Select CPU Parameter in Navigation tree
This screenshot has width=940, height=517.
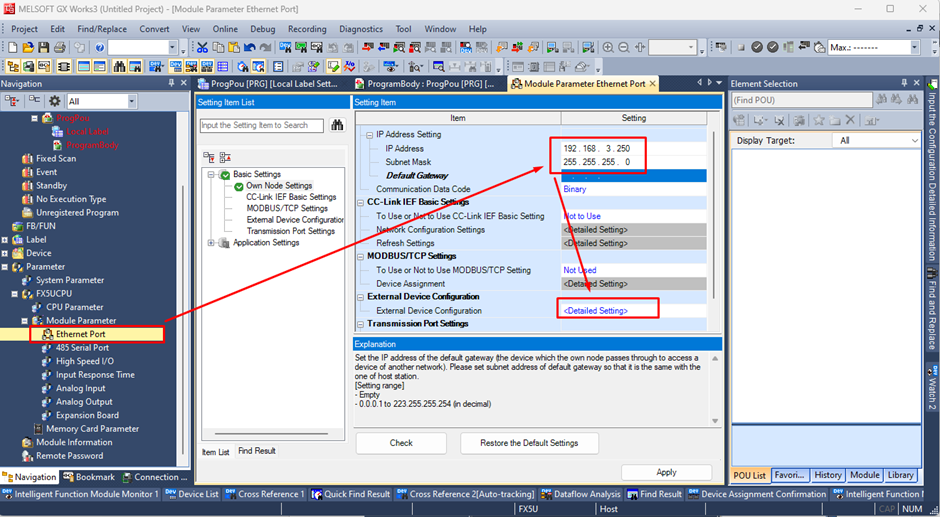(74, 307)
